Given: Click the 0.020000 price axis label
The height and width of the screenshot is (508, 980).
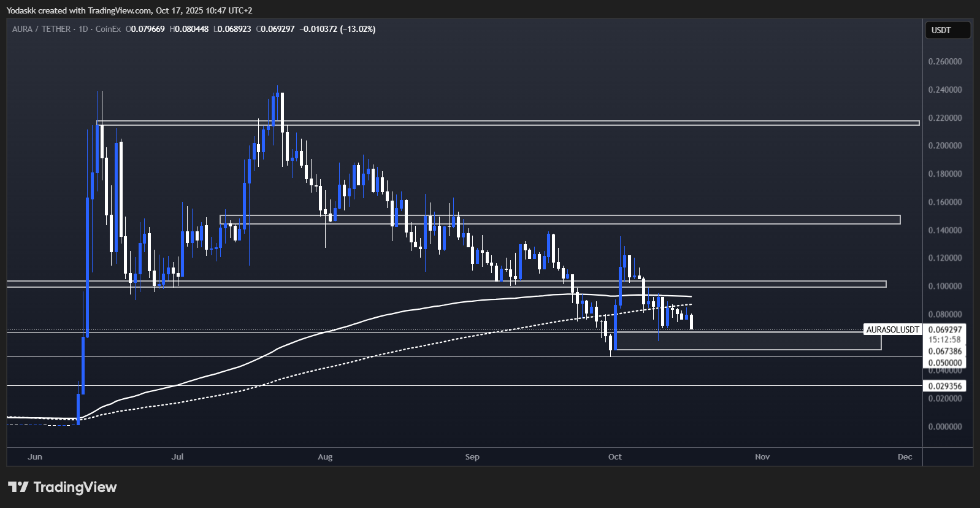Looking at the screenshot, I should (x=945, y=398).
